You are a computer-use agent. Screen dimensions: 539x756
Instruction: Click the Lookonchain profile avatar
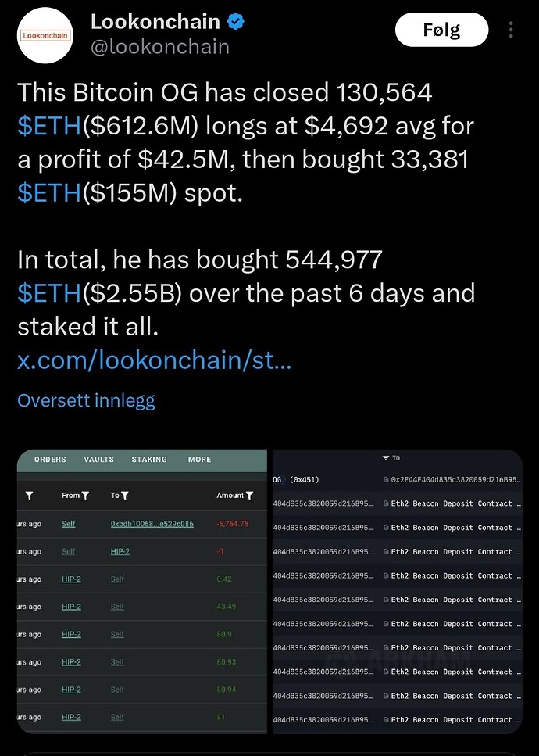tap(45, 34)
